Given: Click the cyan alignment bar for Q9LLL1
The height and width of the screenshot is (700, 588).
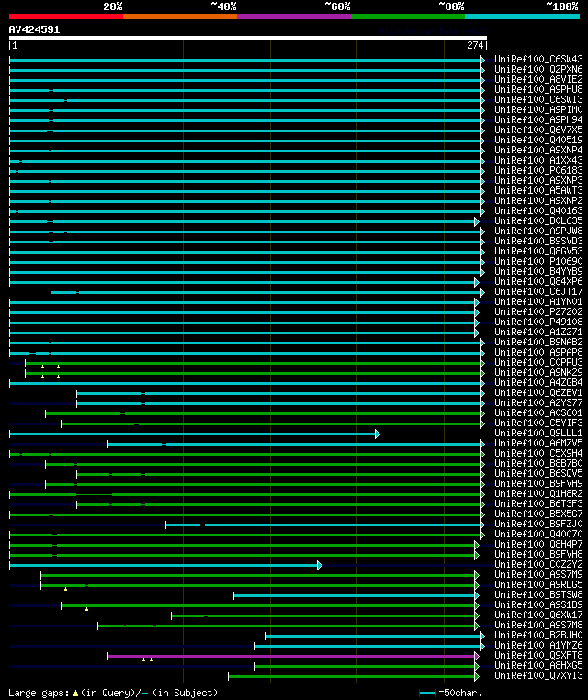Looking at the screenshot, I should click(x=194, y=434).
